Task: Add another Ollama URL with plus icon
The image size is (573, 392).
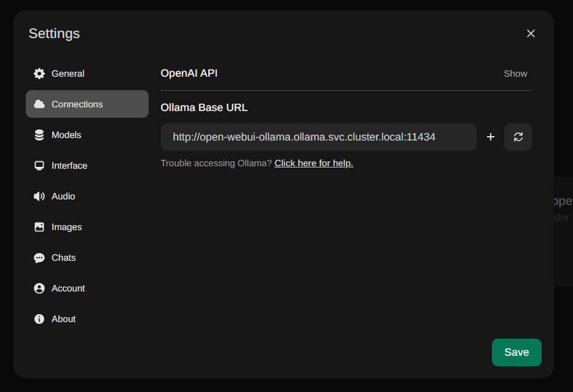Action: [491, 137]
